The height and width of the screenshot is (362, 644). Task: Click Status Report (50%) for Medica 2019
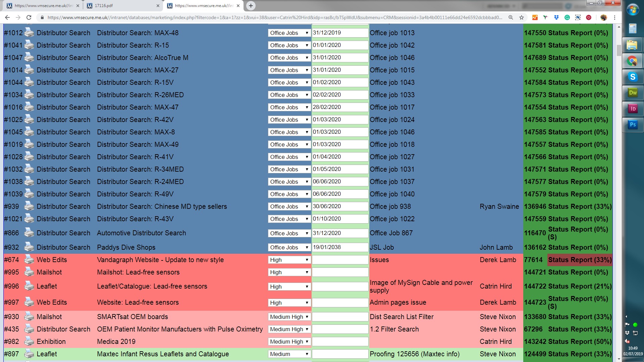tap(580, 342)
